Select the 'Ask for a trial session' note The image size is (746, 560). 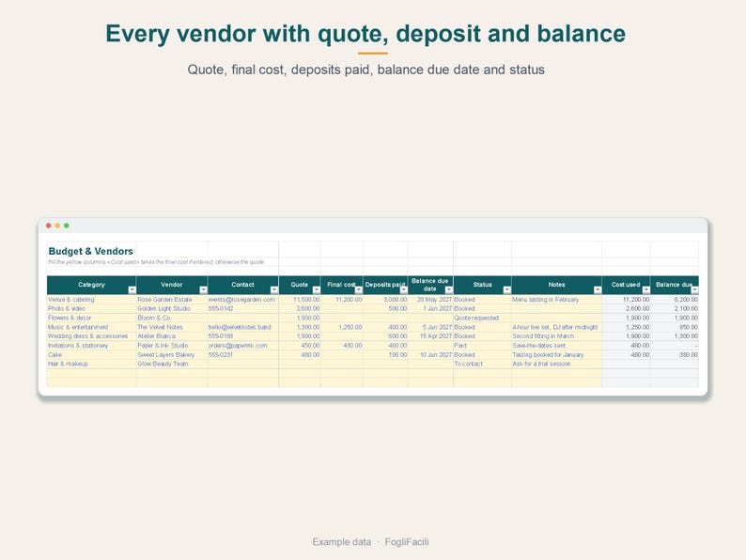pyautogui.click(x=556, y=364)
